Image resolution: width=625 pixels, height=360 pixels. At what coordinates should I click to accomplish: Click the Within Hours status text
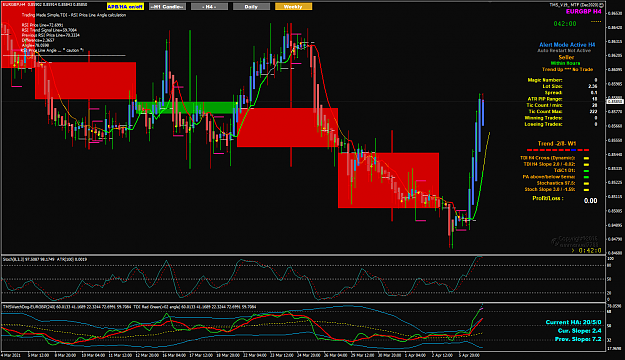565,63
